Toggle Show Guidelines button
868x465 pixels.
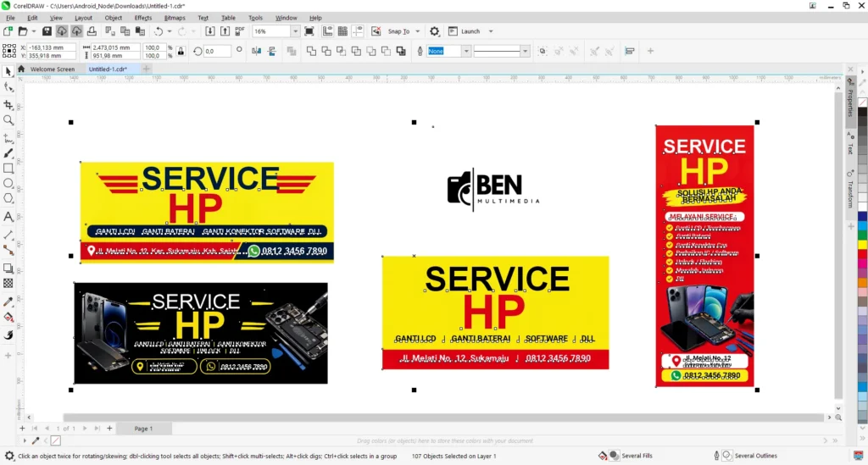pyautogui.click(x=358, y=31)
